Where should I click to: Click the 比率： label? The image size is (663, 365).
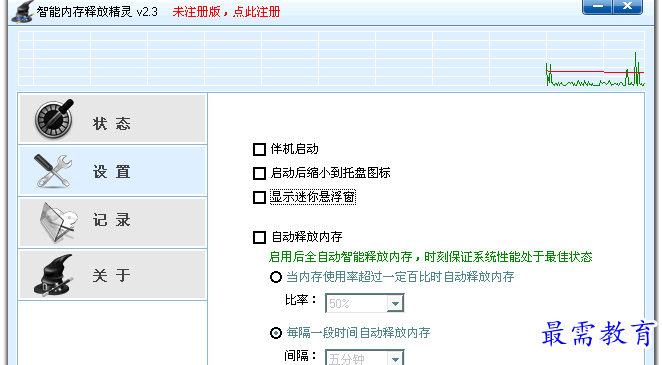point(301,300)
